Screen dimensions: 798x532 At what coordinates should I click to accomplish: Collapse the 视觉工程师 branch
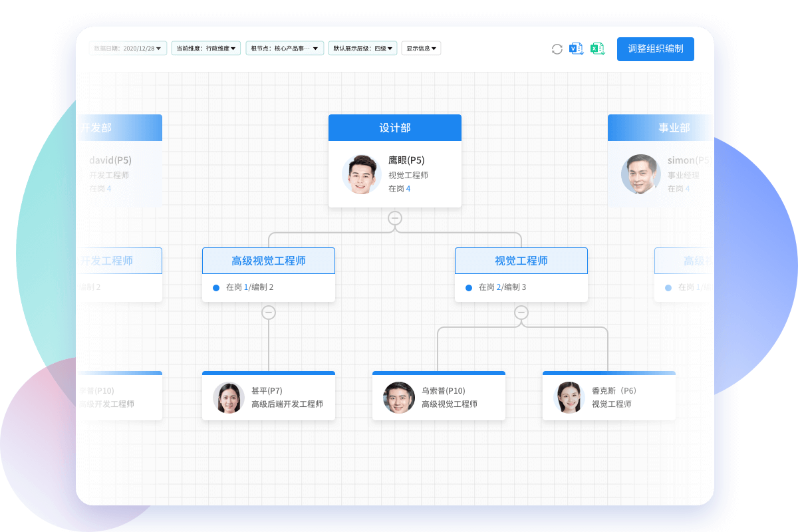(x=521, y=312)
